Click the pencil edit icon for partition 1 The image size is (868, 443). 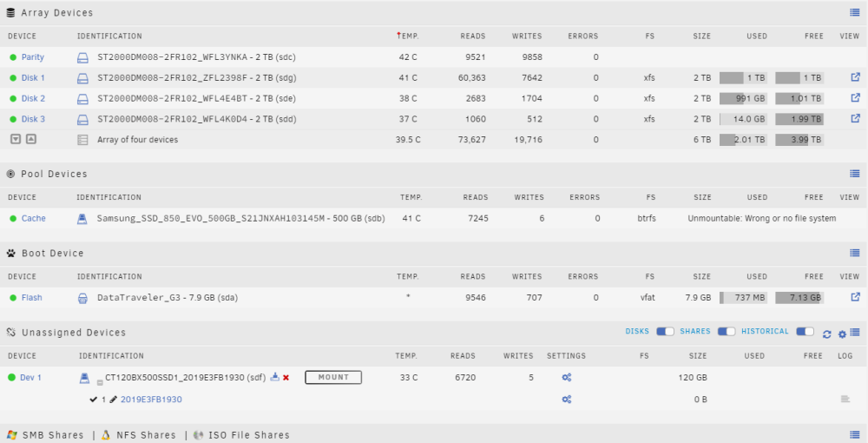point(113,400)
